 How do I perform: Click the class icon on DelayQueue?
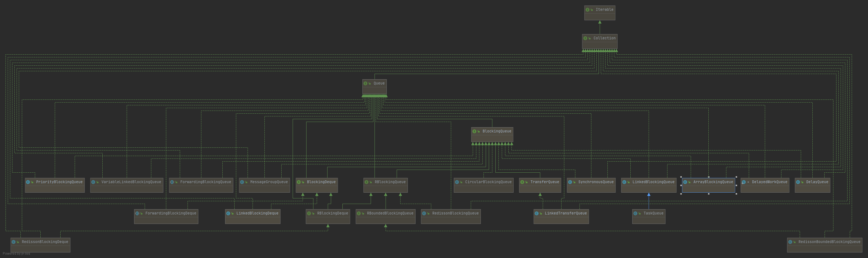[x=798, y=182]
